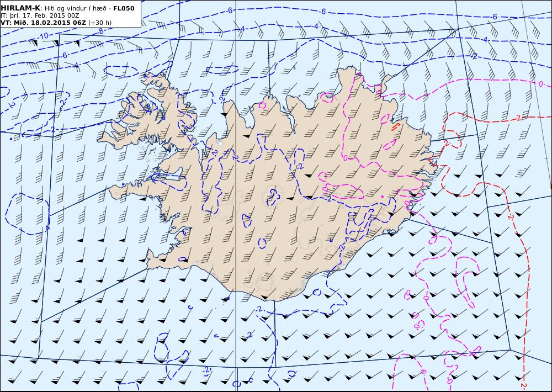Click the -10 isotherm contour label

43,36
